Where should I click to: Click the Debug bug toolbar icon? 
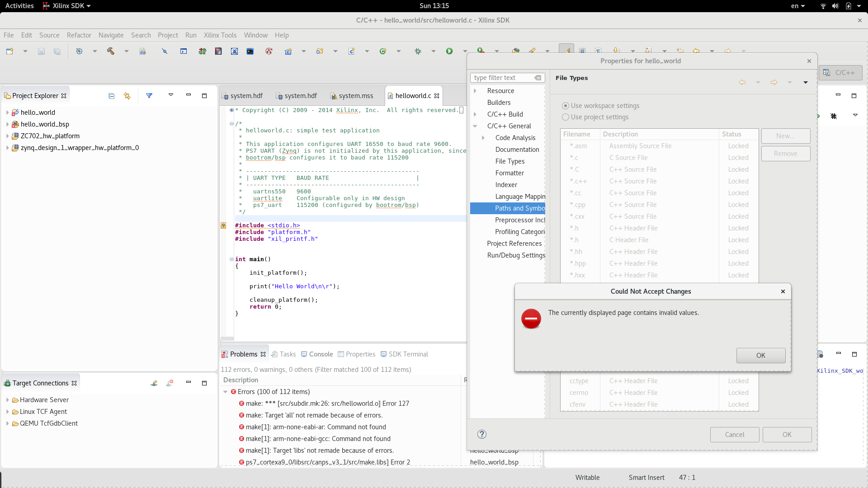418,51
